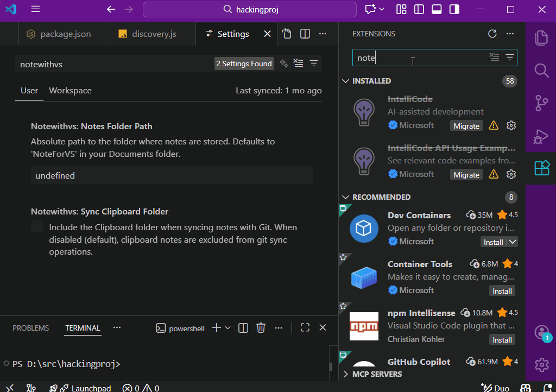Filter extensions with the funnel icon

coord(509,57)
